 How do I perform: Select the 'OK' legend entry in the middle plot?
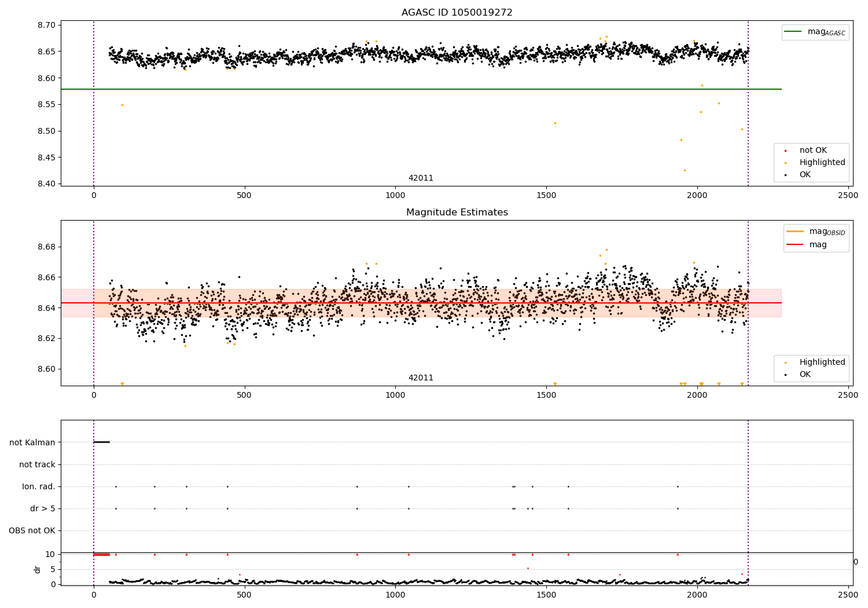pyautogui.click(x=805, y=375)
